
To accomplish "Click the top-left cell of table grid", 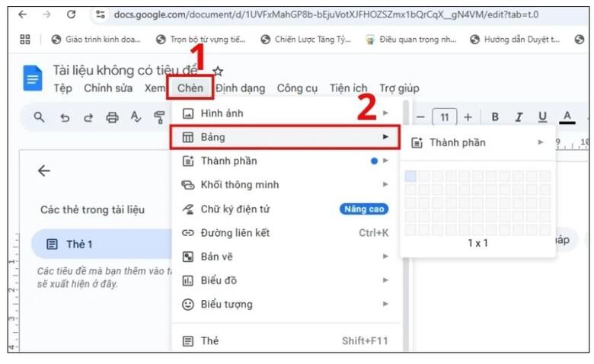I will point(410,177).
